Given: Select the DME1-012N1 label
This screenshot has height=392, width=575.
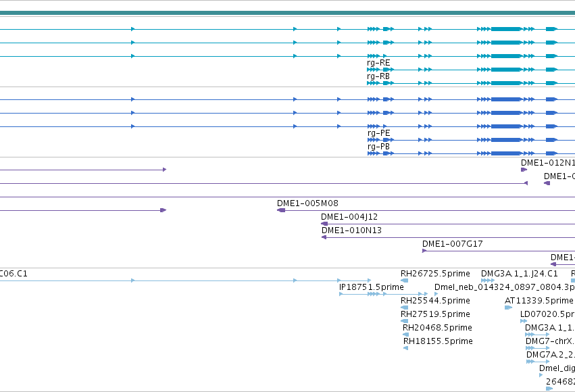Looking at the screenshot, I should [x=548, y=163].
